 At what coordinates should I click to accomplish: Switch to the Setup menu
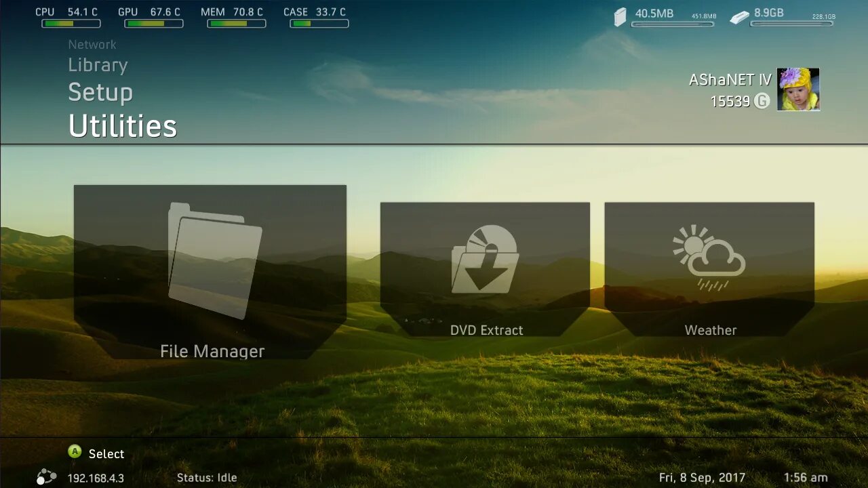click(100, 92)
